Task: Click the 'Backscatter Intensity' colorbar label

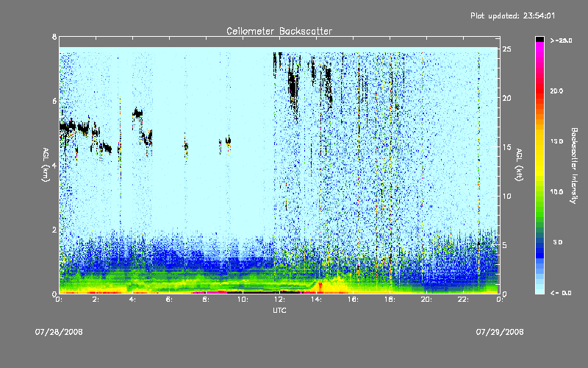Action: click(574, 166)
